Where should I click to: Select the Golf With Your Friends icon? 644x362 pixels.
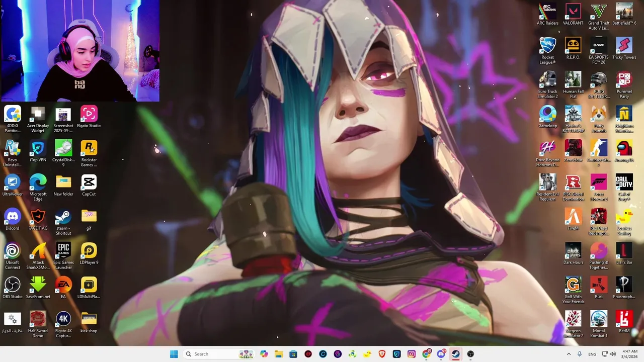pos(573,290)
